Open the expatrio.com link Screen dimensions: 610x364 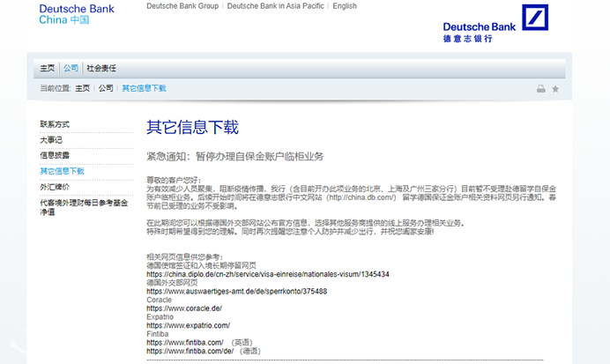coord(188,325)
